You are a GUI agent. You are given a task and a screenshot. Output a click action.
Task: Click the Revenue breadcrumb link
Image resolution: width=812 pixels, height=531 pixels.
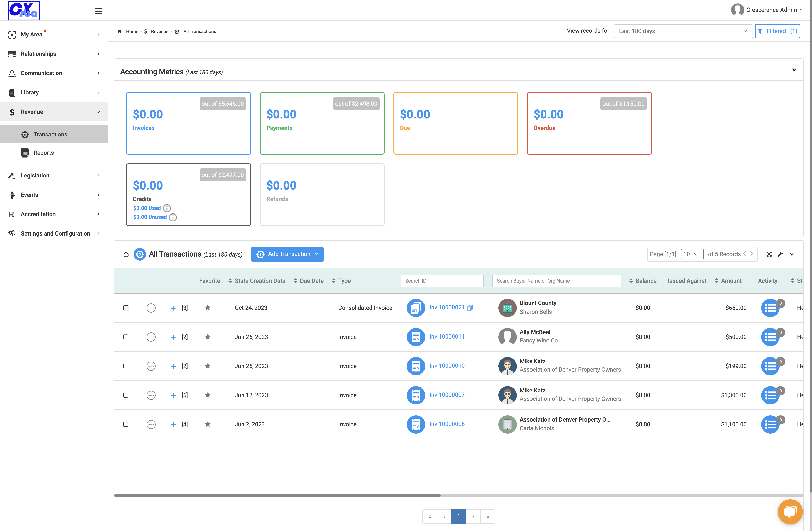click(x=160, y=31)
